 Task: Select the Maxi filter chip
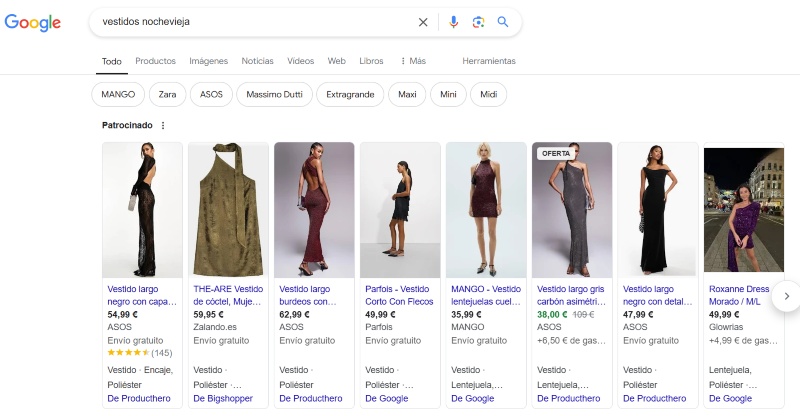[x=407, y=94]
